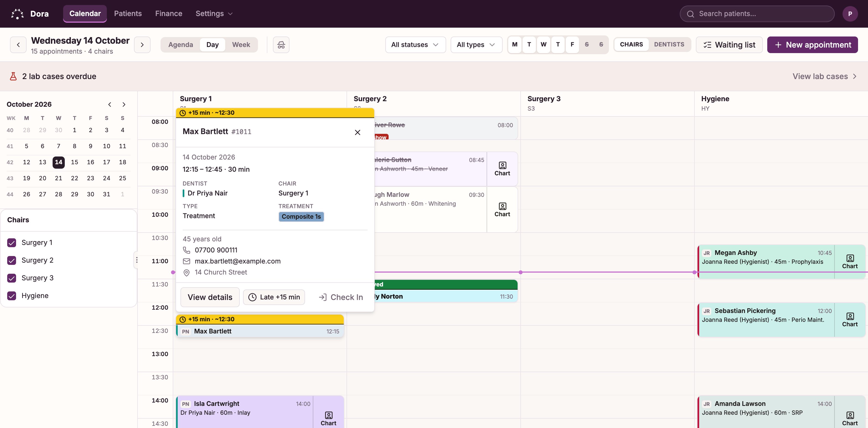The width and height of the screenshot is (868, 428).
Task: Click the Search patients field
Action: pyautogui.click(x=757, y=14)
